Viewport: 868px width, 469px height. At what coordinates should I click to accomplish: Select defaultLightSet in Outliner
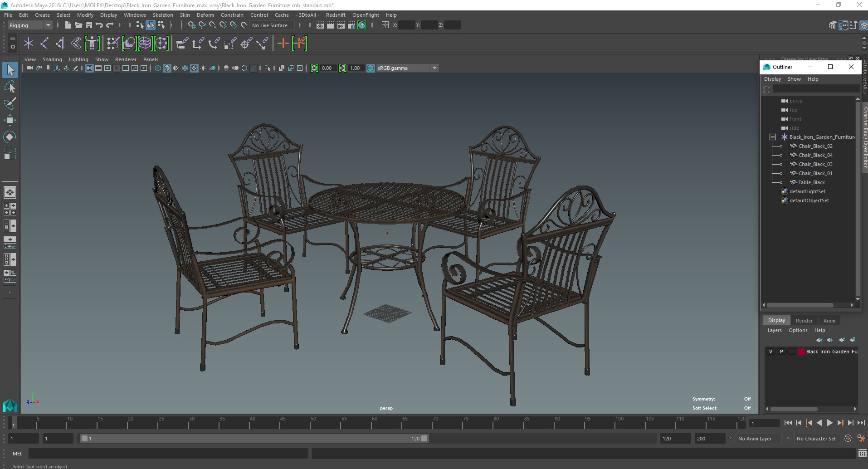pyautogui.click(x=807, y=191)
